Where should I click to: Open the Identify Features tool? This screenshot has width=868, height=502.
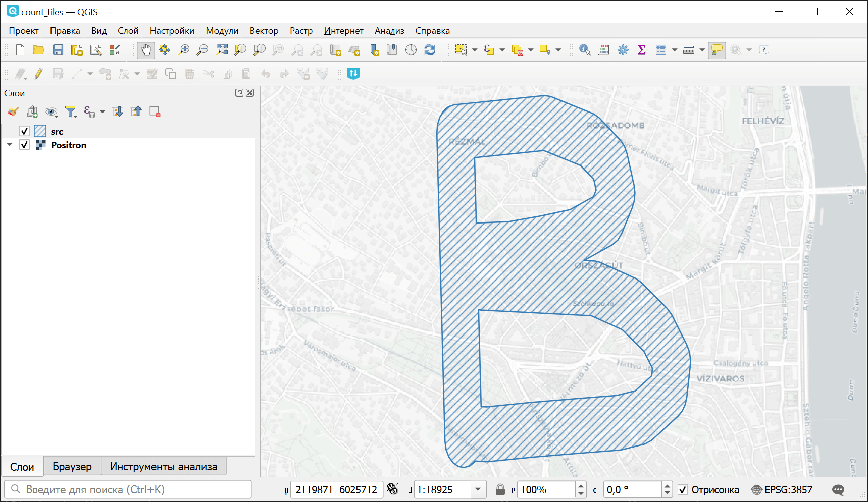pos(585,50)
